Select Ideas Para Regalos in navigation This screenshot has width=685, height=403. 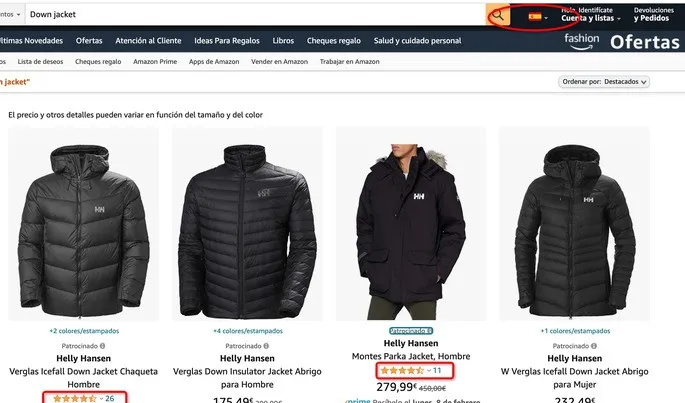227,41
